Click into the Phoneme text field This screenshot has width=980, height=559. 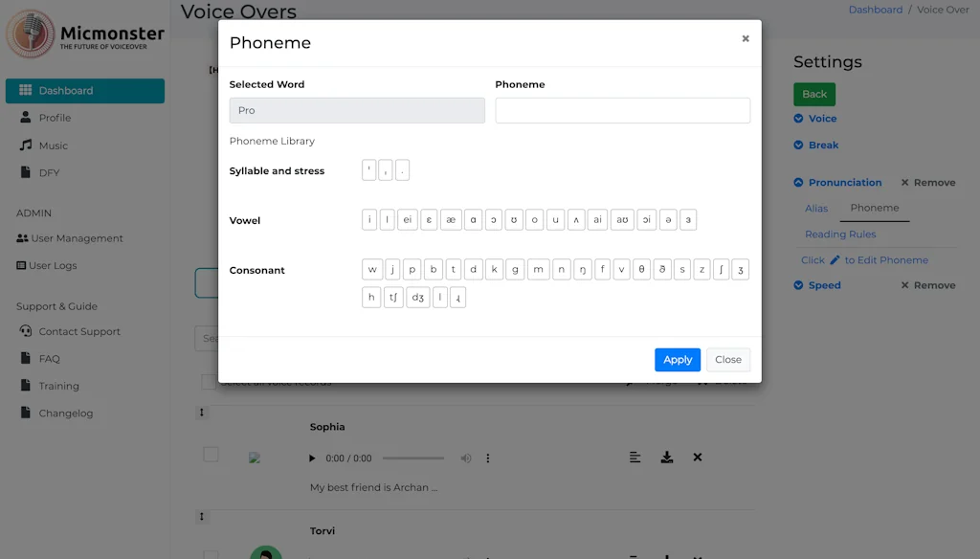(622, 110)
